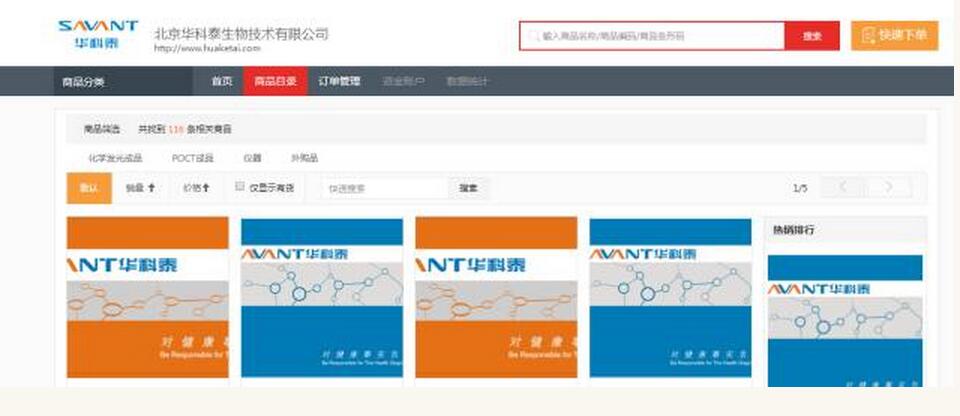The image size is (960, 416).
Task: Click the 热销排行 heading
Action: (793, 230)
